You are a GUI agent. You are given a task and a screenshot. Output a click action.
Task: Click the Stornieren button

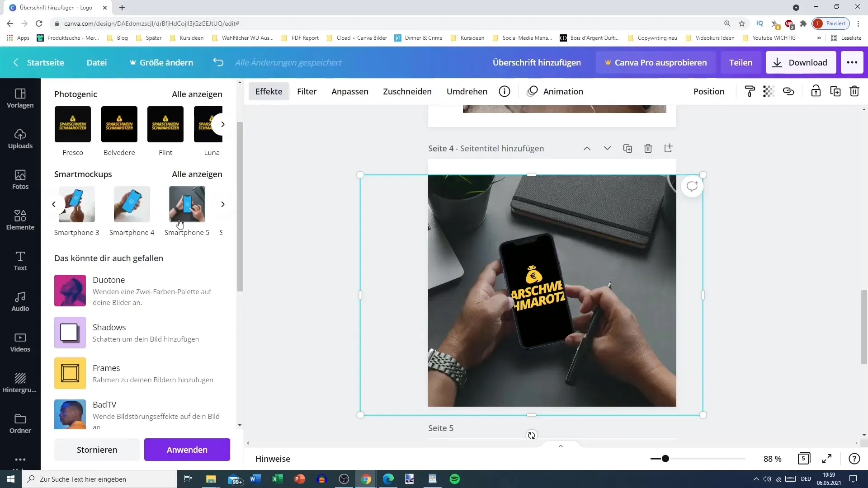(97, 449)
